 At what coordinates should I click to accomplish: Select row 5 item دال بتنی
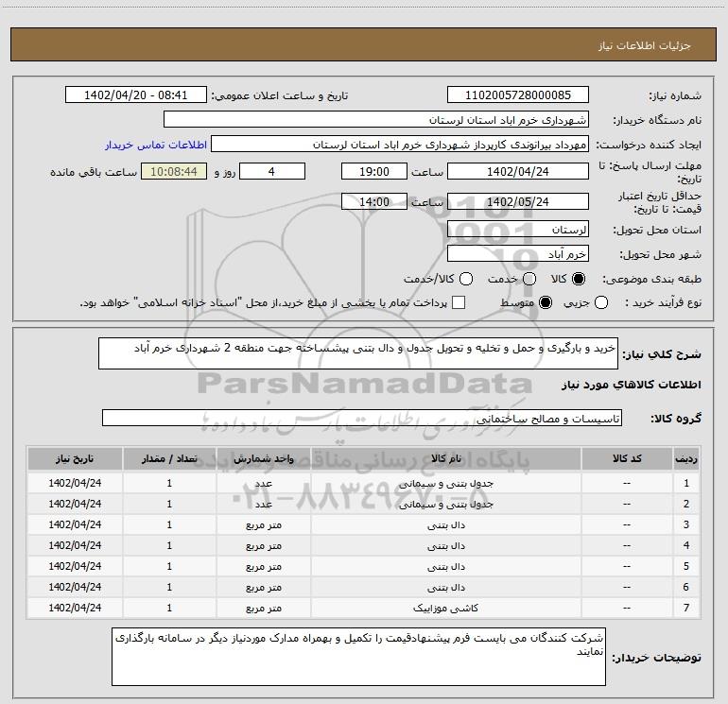pyautogui.click(x=445, y=567)
